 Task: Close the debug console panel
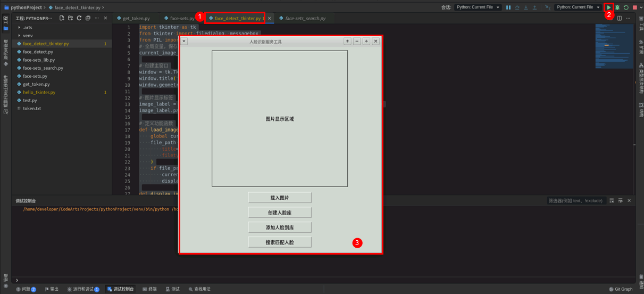click(x=629, y=201)
